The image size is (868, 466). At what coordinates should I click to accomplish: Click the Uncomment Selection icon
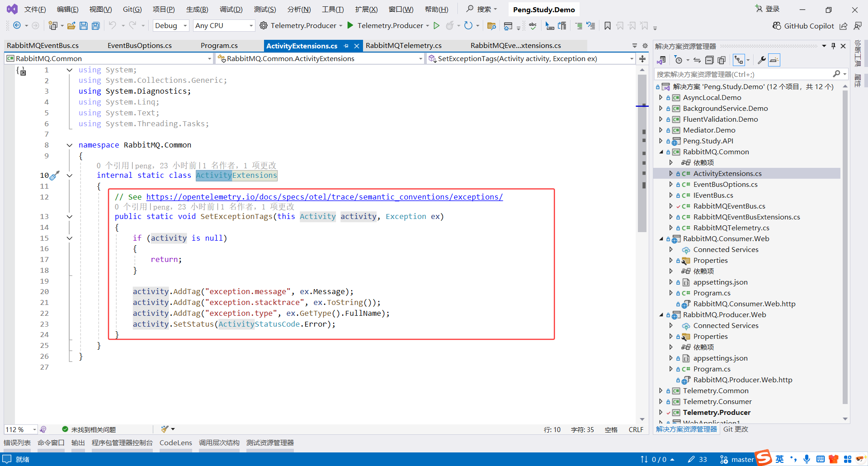pyautogui.click(x=591, y=26)
